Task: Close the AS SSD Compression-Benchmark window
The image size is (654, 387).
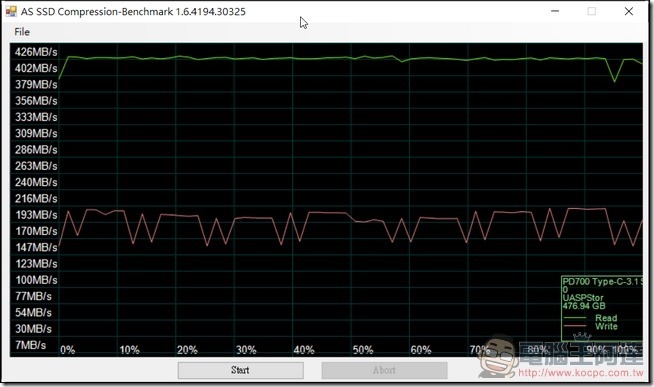Action: point(629,11)
